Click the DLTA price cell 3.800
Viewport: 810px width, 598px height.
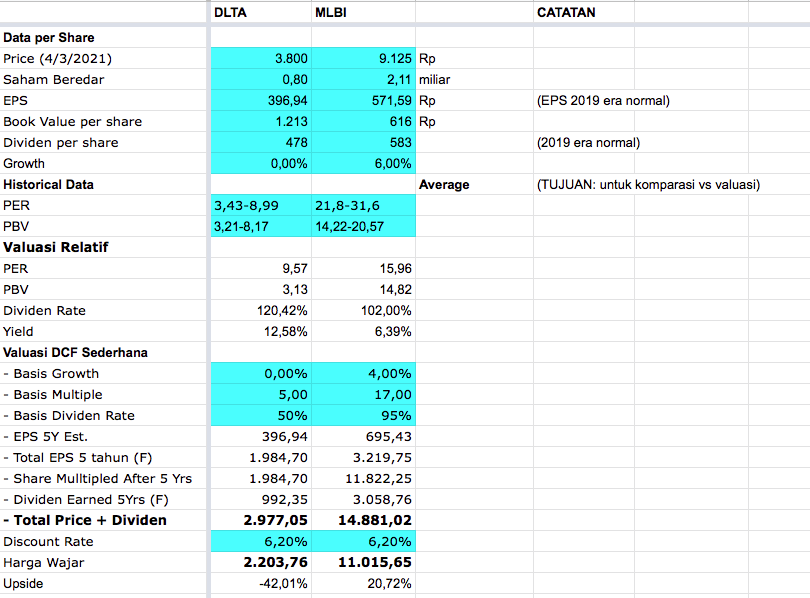pyautogui.click(x=261, y=59)
